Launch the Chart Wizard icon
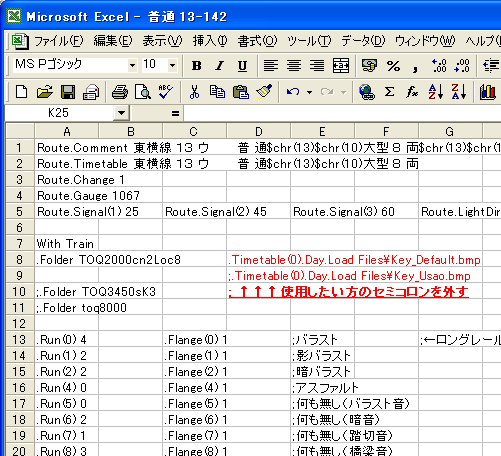The height and width of the screenshot is (456, 501). pos(487,92)
